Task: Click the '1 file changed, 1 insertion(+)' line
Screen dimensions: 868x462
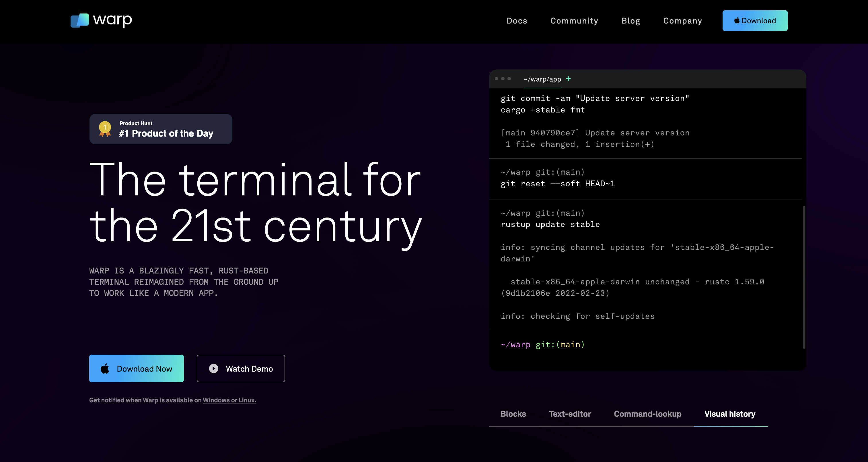Action: (x=579, y=144)
